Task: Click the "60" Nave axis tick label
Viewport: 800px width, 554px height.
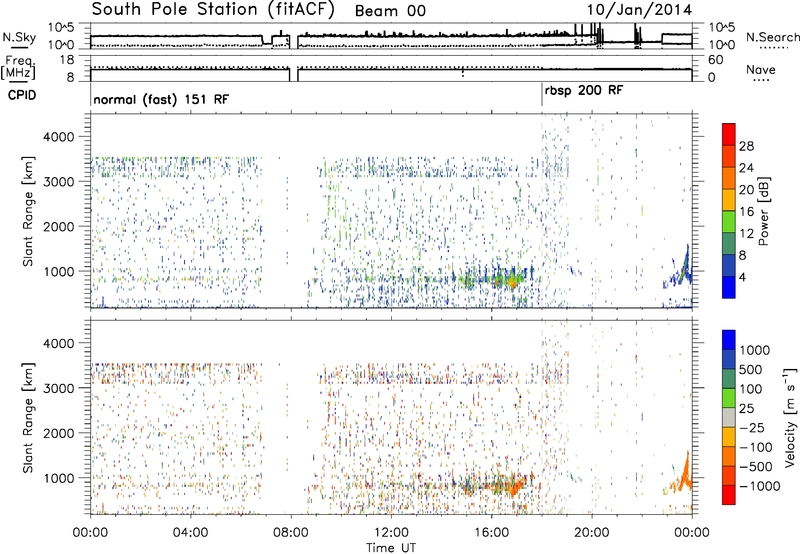Action: click(716, 60)
